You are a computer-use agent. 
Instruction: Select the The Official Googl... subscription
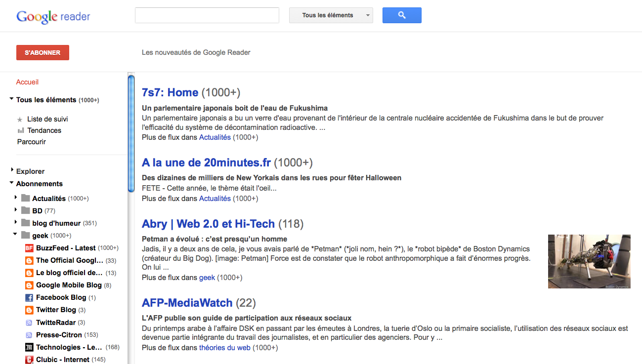[70, 260]
